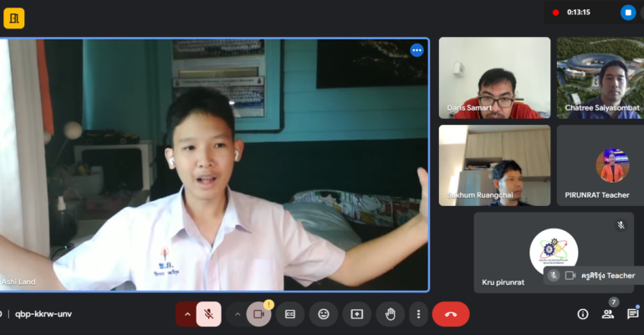
Task: Turn on closed captions
Action: [x=290, y=314]
